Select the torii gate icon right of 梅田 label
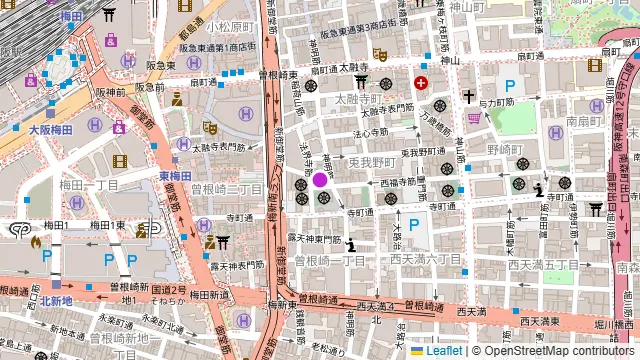This screenshot has height=360, width=640. 109,15
